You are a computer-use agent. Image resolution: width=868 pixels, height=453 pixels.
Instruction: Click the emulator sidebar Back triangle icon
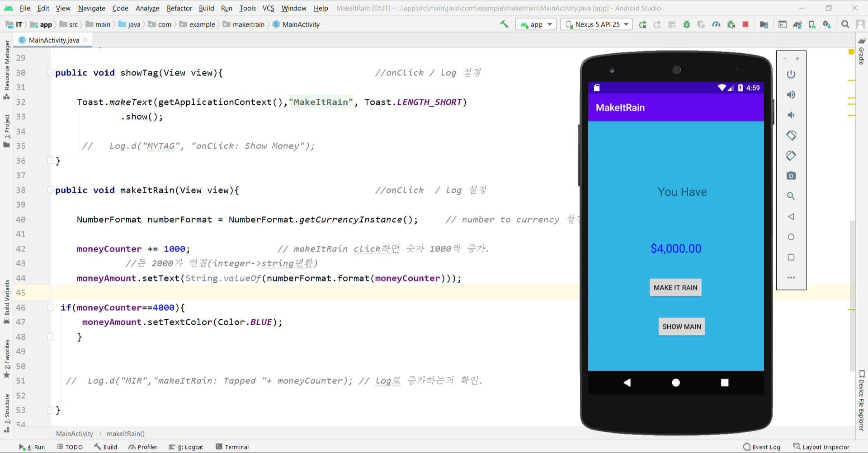coord(791,216)
